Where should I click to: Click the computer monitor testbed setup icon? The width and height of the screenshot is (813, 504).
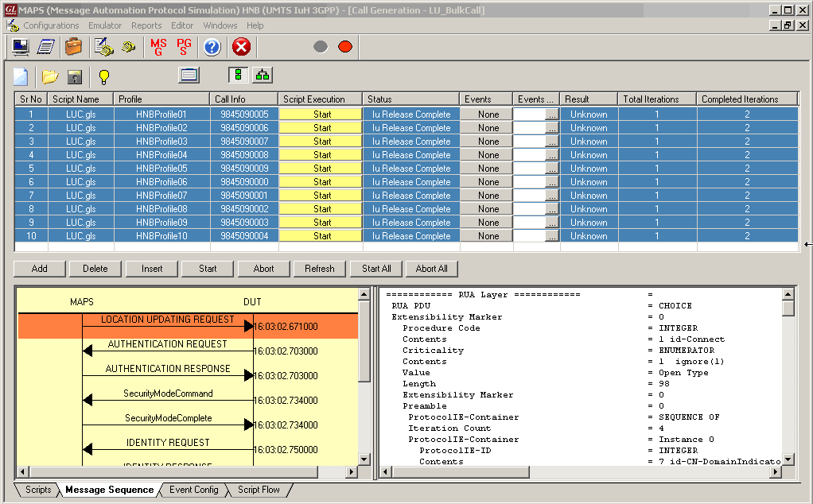tap(21, 47)
